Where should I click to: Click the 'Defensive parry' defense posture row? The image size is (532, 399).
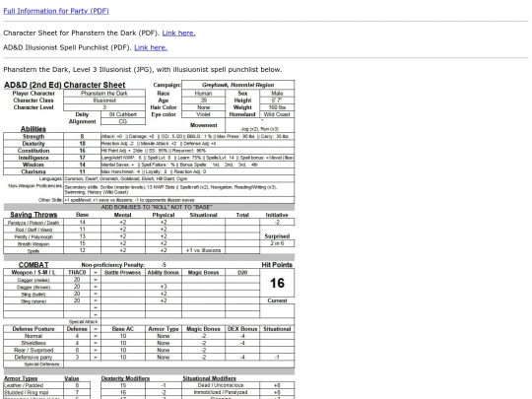tap(149, 358)
